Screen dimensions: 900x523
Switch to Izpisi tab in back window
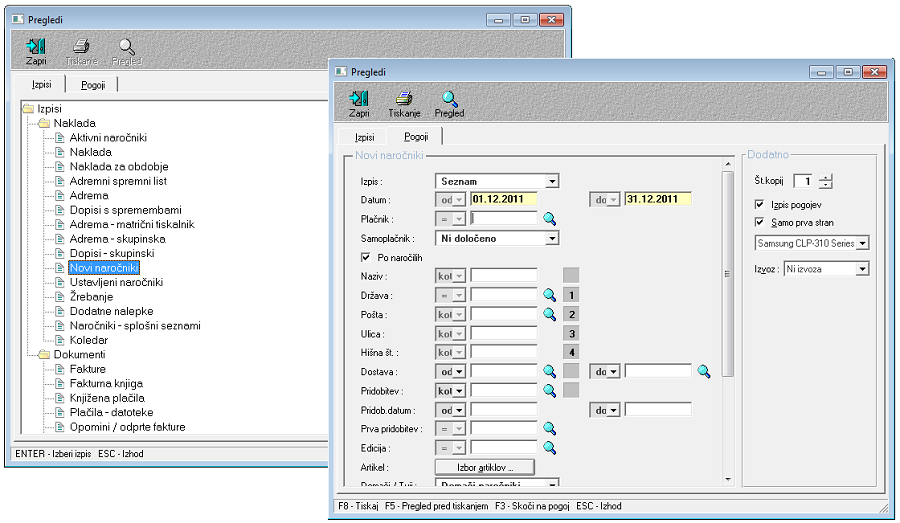coord(41,84)
